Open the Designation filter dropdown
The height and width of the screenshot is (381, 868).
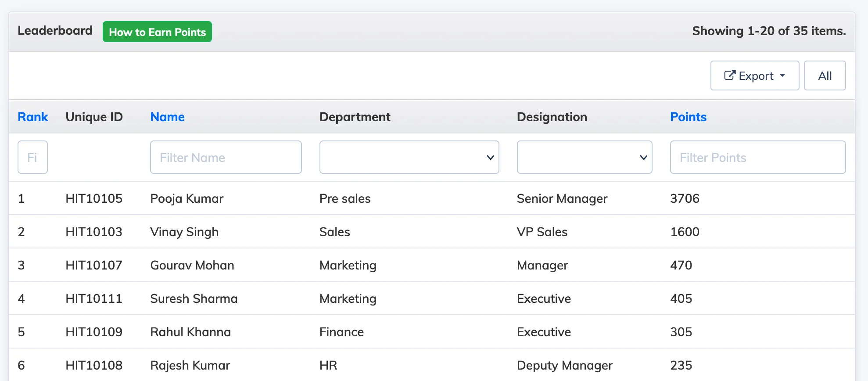[585, 157]
